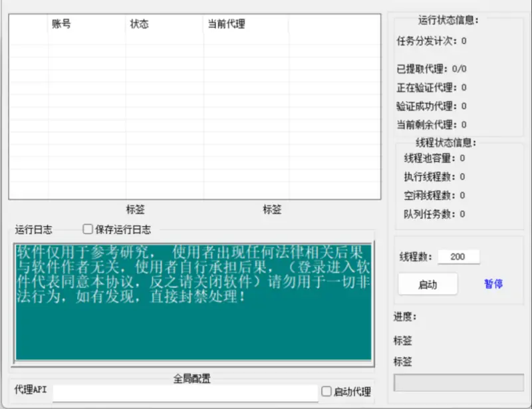Sort by the 状态 column header
Image resolution: width=532 pixels, height=409 pixels.
pyautogui.click(x=164, y=25)
